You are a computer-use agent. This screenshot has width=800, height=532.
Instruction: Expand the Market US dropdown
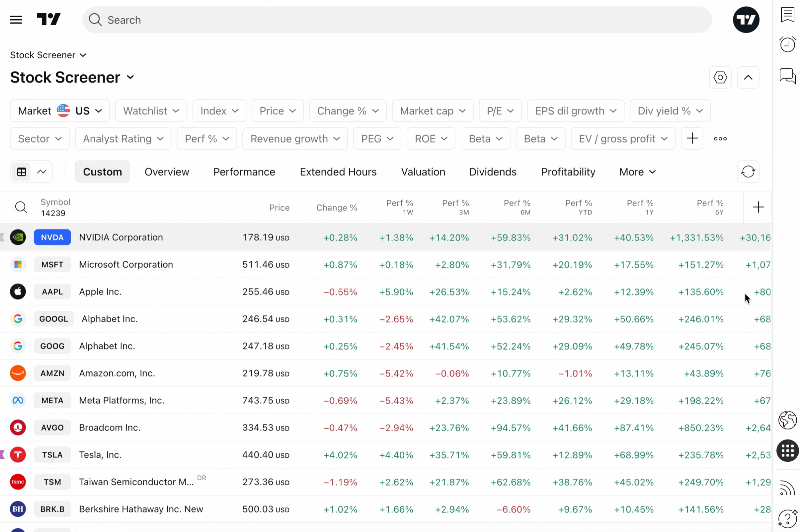point(60,110)
